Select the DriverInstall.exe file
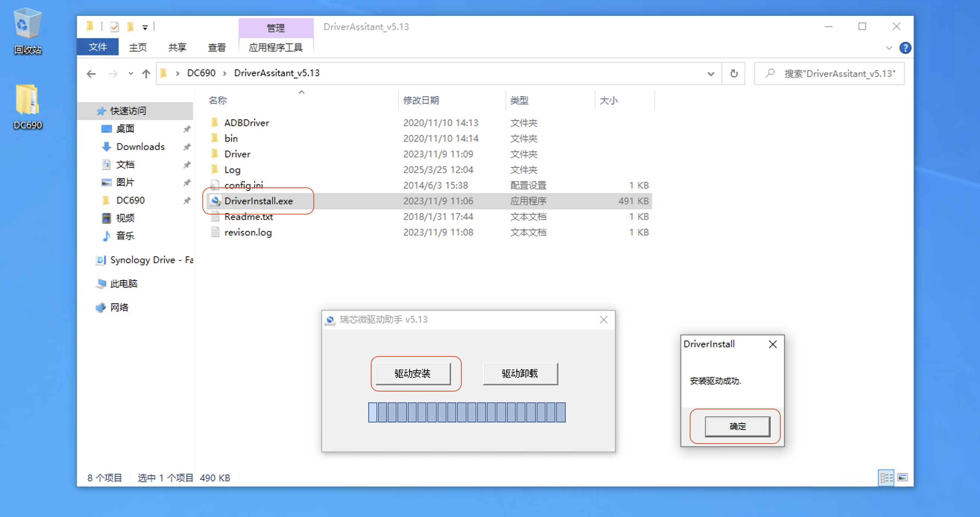Viewport: 980px width, 517px height. coord(258,201)
